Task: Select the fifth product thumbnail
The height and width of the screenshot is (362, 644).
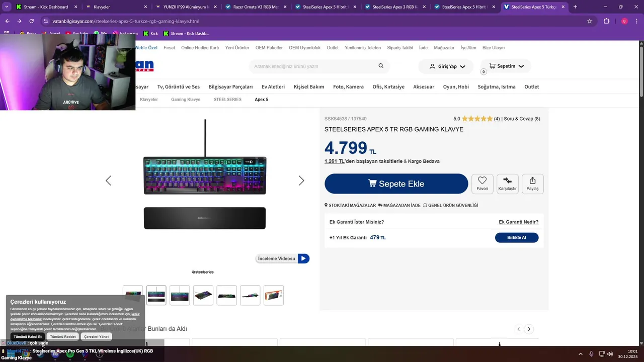Action: pos(227,295)
